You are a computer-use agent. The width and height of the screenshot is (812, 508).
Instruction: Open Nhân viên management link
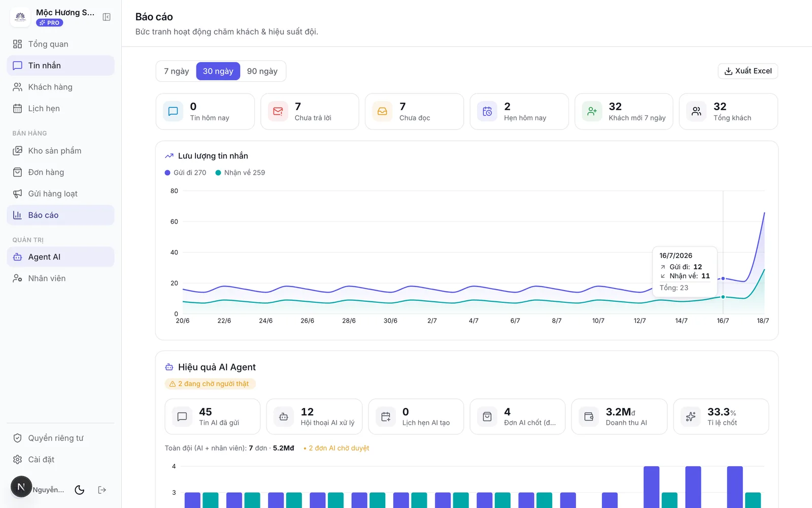[x=60, y=278]
